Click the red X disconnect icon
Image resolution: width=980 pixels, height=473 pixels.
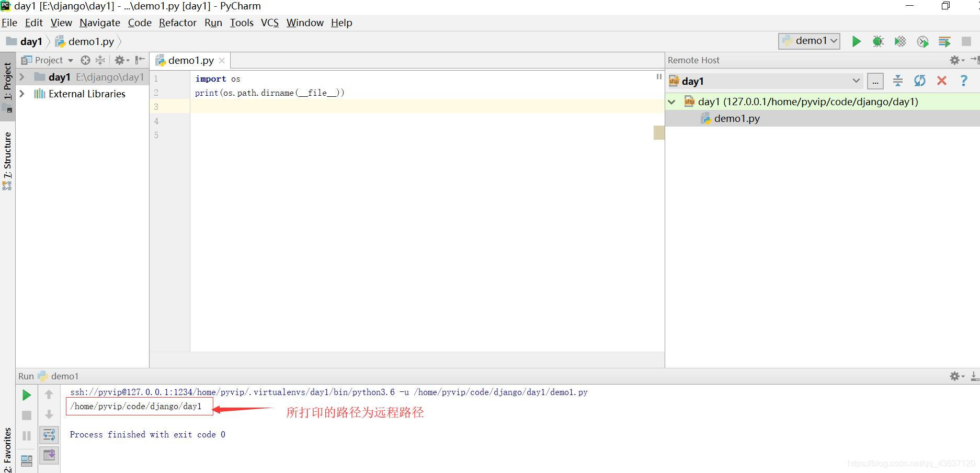click(x=942, y=81)
